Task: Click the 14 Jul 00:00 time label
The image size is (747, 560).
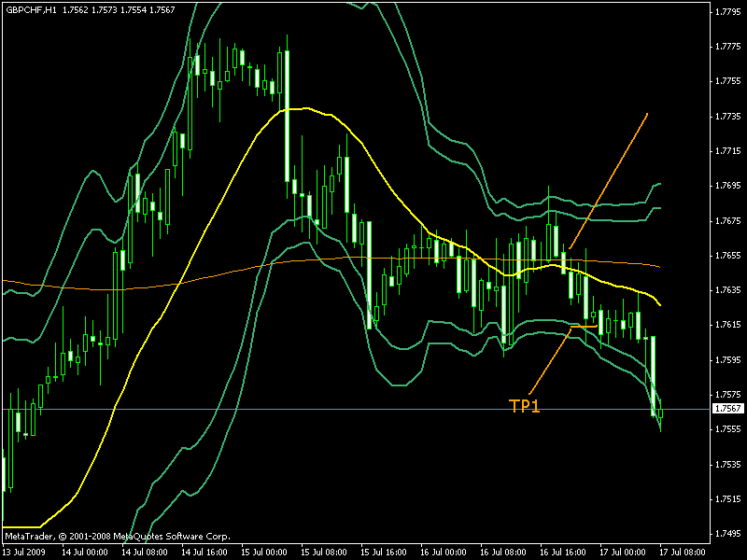Action: click(x=85, y=552)
